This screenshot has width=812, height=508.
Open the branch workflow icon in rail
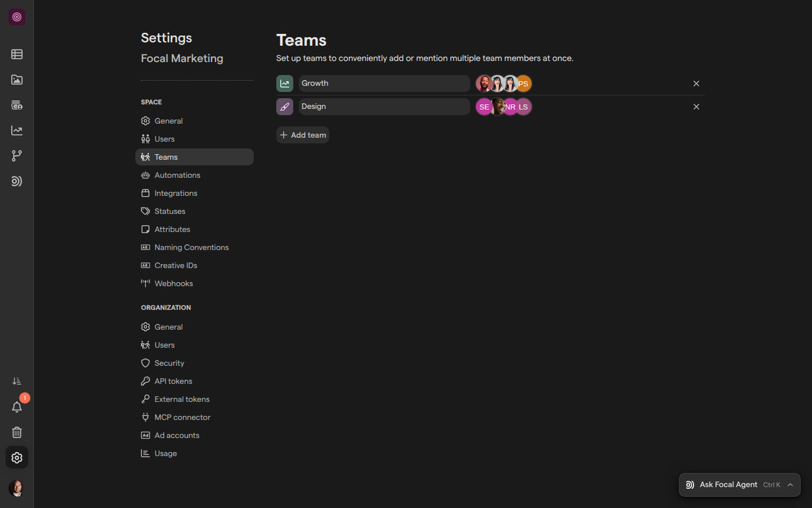pos(17,156)
